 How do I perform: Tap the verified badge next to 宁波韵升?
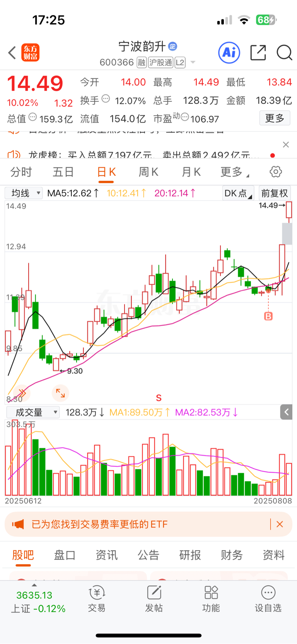coord(172,46)
